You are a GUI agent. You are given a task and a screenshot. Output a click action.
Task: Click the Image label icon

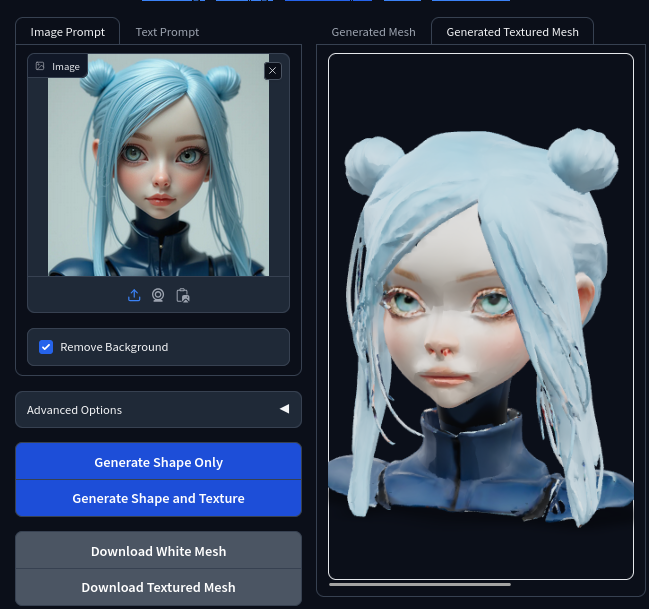click(x=40, y=66)
